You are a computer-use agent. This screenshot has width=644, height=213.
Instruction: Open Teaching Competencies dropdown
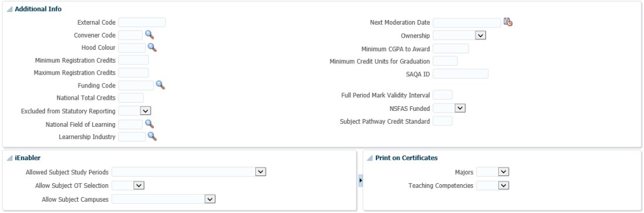point(503,185)
